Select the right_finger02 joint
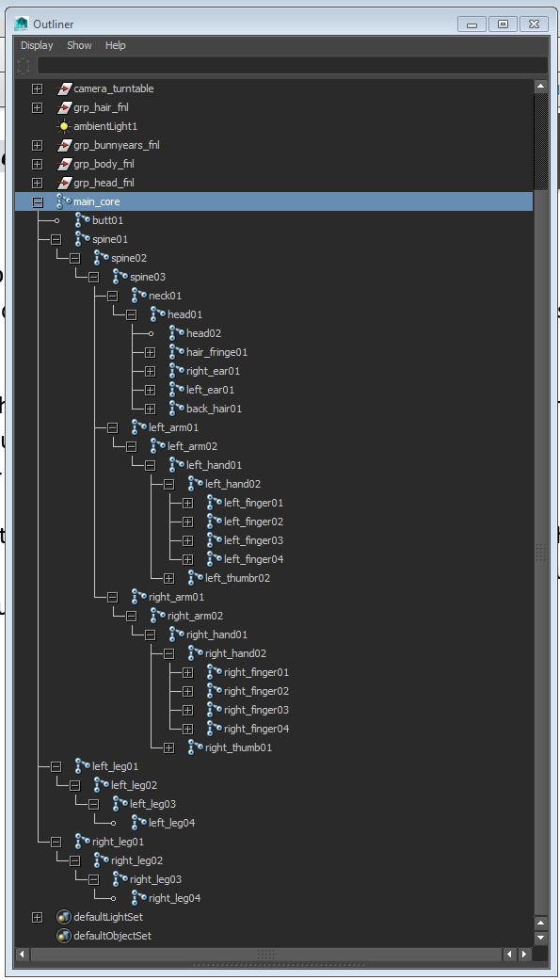Image resolution: width=560 pixels, height=980 pixels. click(x=256, y=691)
